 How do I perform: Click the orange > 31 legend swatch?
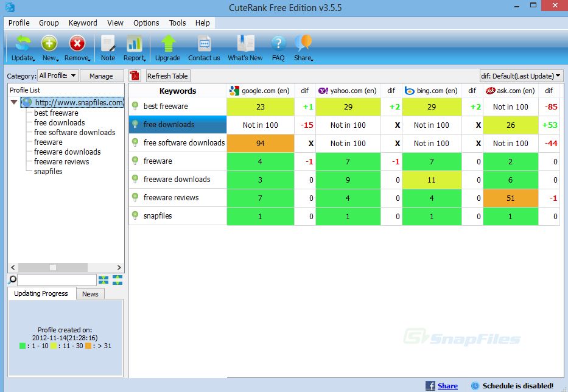[88, 346]
